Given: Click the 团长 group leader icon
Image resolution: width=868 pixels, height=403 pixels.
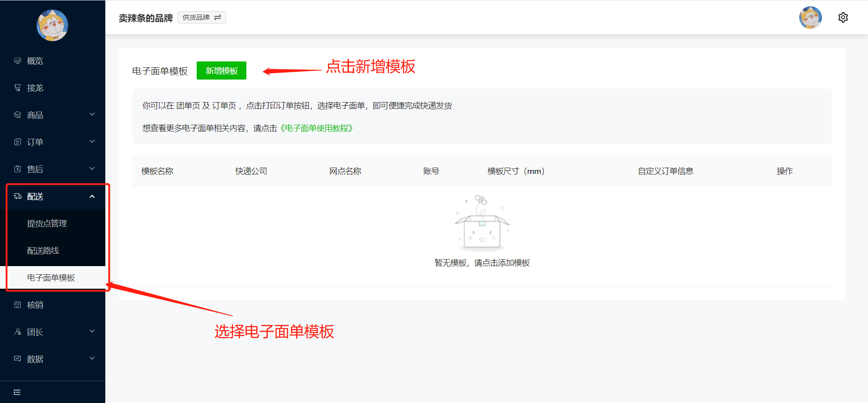Looking at the screenshot, I should pos(18,332).
